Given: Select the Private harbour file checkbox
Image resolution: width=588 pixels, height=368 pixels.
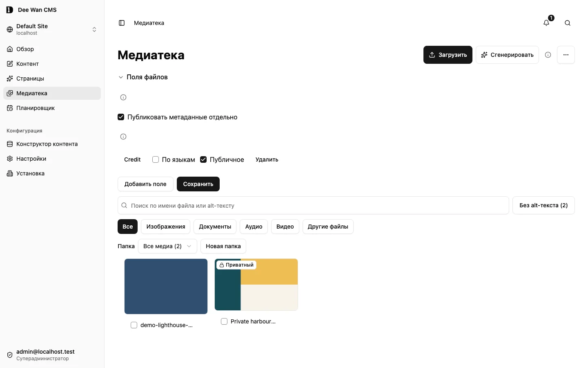Looking at the screenshot, I should pyautogui.click(x=224, y=321).
